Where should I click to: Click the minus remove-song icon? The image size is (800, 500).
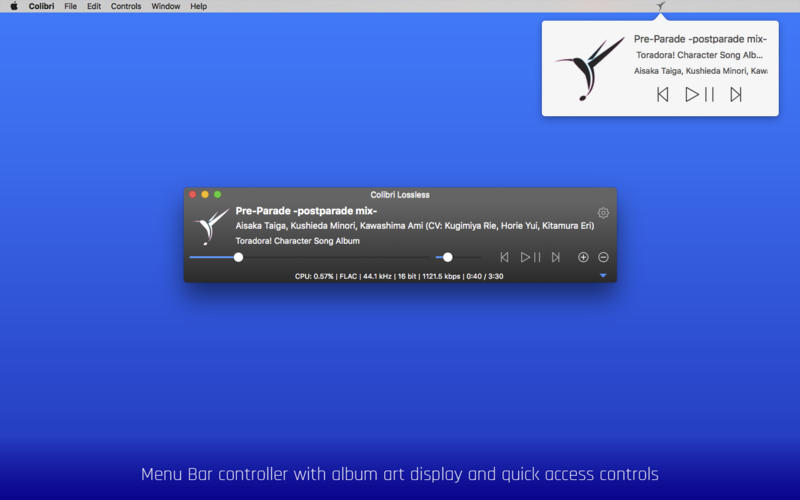click(x=603, y=257)
